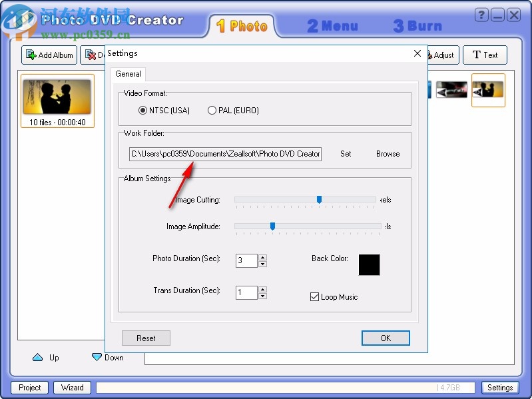Launch the Wizard button

pyautogui.click(x=73, y=388)
